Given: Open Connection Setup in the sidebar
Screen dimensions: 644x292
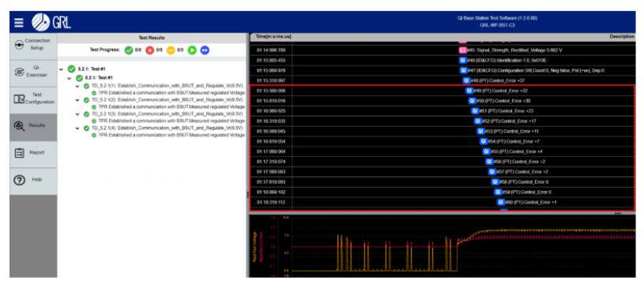Looking at the screenshot, I should click(33, 44).
